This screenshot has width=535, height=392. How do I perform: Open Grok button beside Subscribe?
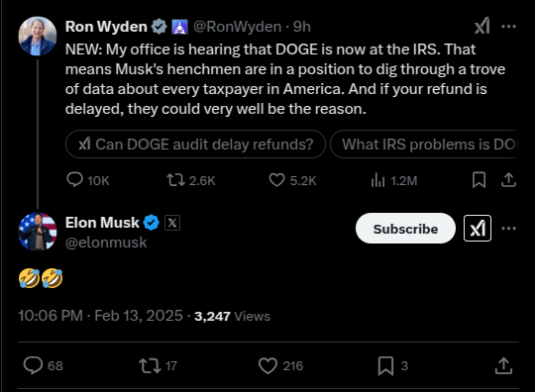pyautogui.click(x=478, y=228)
